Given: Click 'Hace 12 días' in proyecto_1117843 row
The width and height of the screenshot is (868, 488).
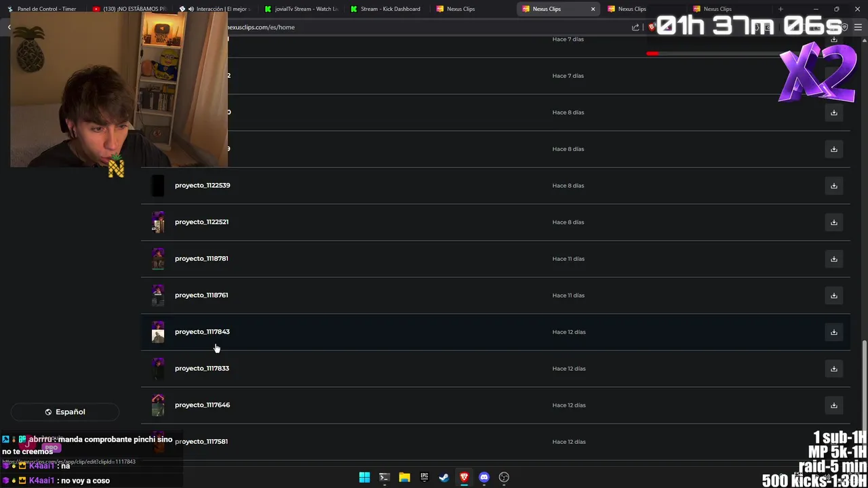Looking at the screenshot, I should [x=569, y=332].
